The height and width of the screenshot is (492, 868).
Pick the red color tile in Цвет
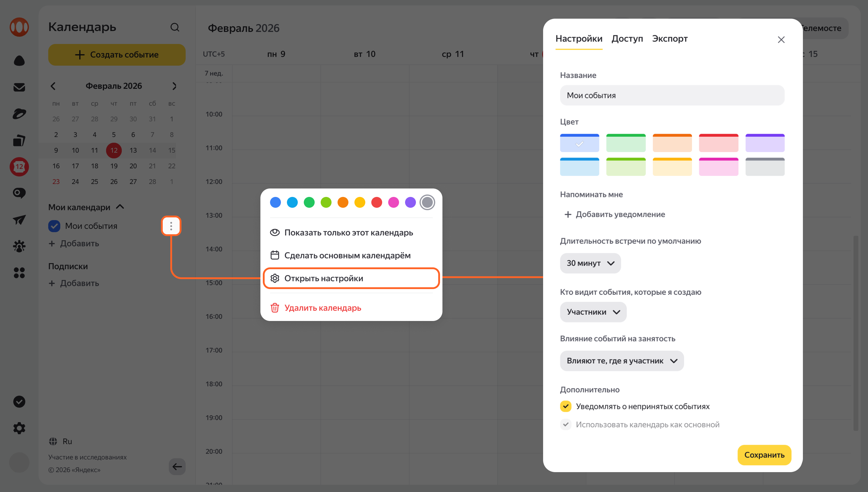coord(718,143)
